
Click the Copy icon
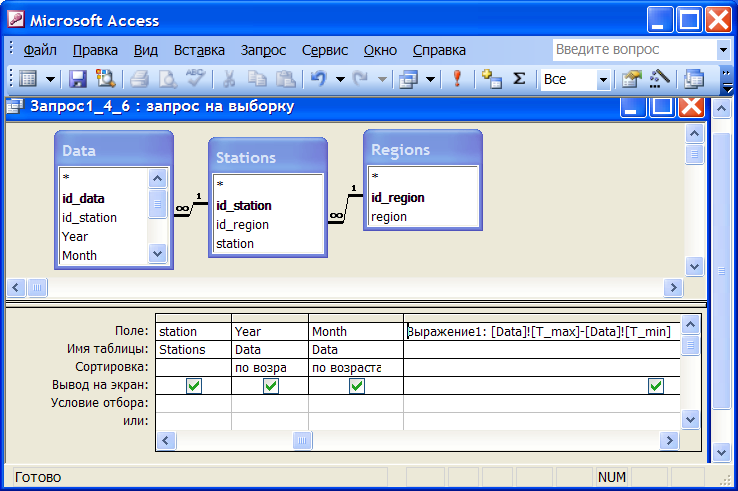(x=257, y=79)
